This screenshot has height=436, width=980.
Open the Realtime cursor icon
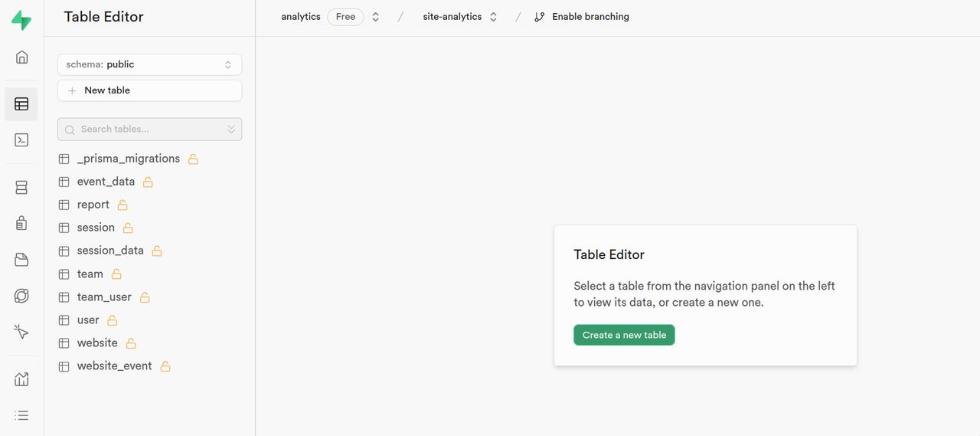(x=21, y=332)
